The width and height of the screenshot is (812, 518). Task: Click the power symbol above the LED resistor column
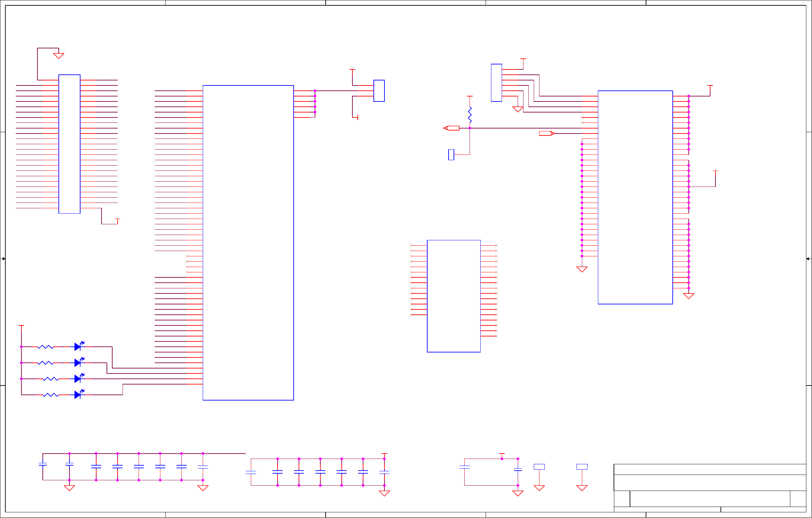(x=21, y=327)
